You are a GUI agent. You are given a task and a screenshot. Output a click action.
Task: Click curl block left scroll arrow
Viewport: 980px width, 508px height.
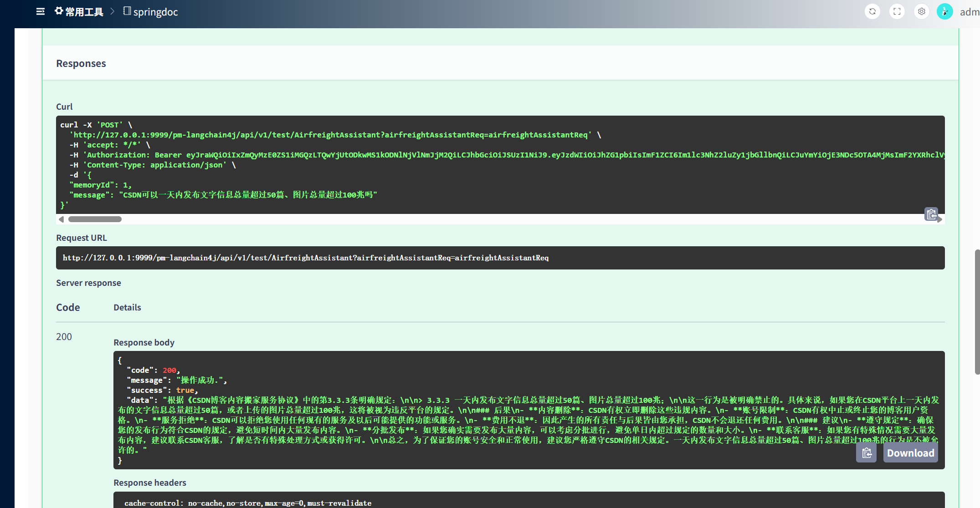pos(61,219)
